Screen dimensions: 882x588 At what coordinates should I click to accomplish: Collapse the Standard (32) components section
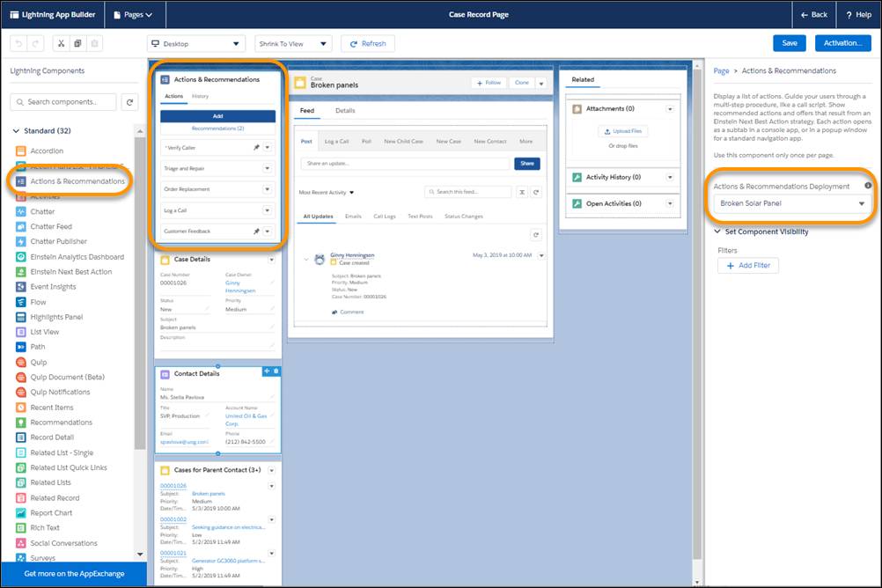(16, 130)
